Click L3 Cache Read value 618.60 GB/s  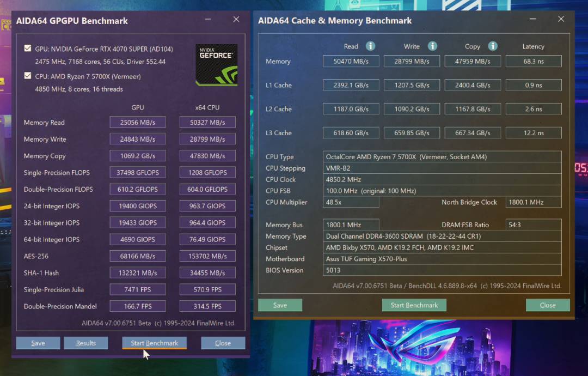(x=351, y=133)
